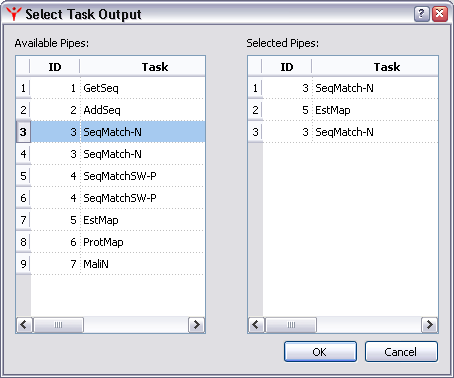Click left scroll arrow under Selected Pipes
The width and height of the screenshot is (454, 378).
click(x=256, y=325)
